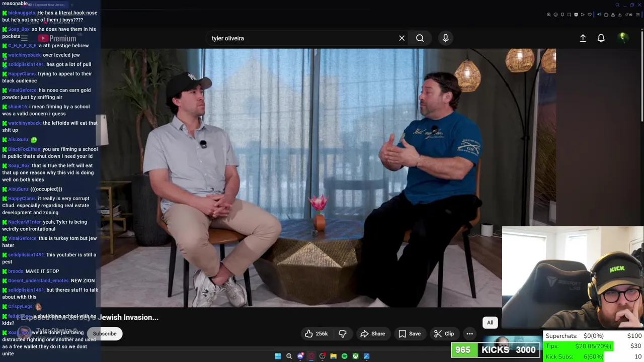Click chat username 'NuclearW1nter'
Viewport: 644px width, 362px height.
click(25, 222)
